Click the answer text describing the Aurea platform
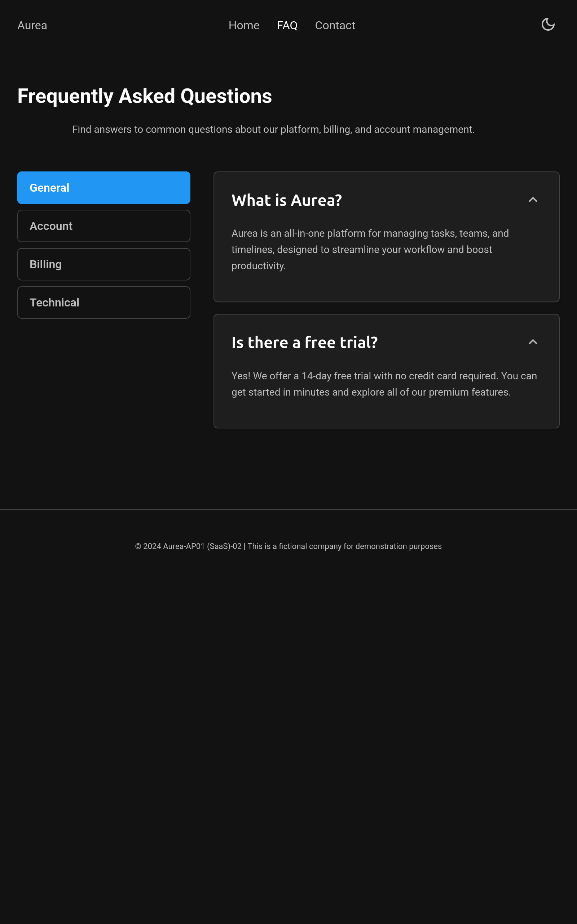The width and height of the screenshot is (577, 924). (x=370, y=250)
